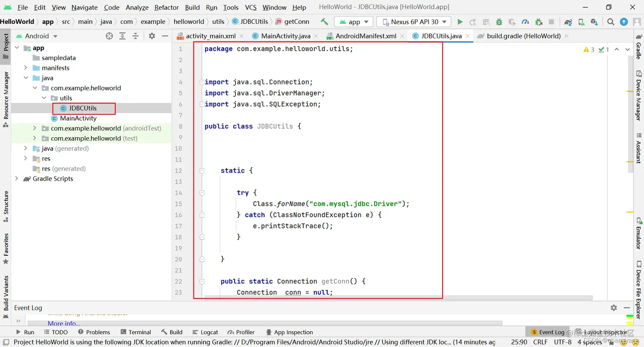The image size is (644, 347).
Task: Expand the res folder node
Action: click(26, 159)
